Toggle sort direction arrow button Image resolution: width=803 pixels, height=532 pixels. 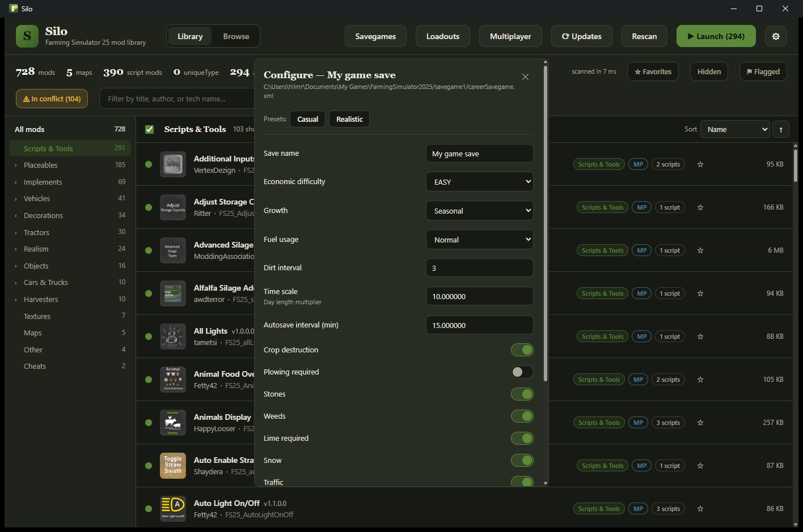[781, 130]
